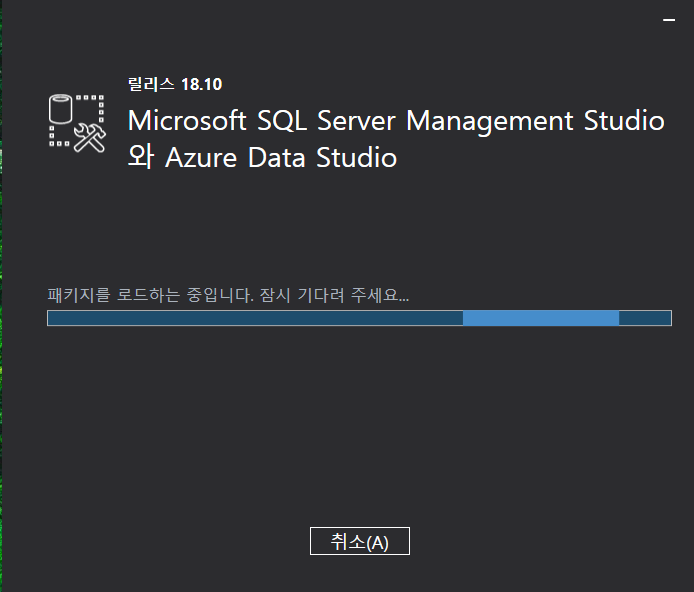Click the 취소(A) cancel button
694x592 pixels.
coord(359,541)
